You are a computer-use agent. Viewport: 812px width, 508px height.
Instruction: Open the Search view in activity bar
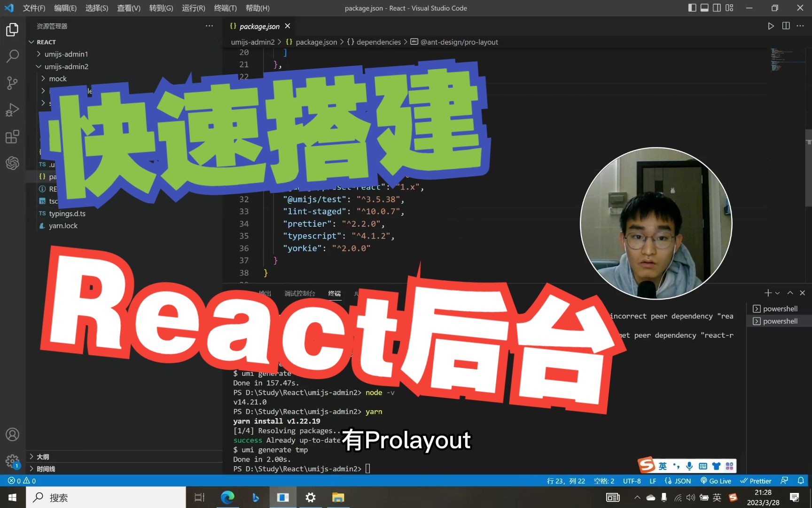point(12,56)
